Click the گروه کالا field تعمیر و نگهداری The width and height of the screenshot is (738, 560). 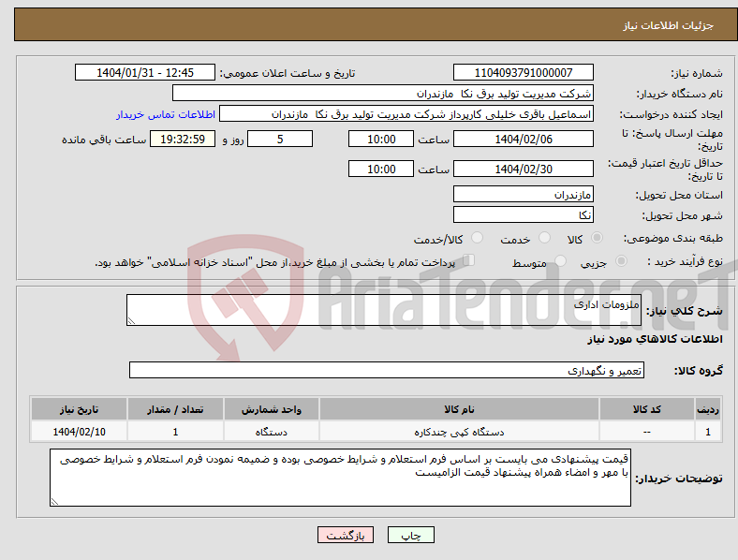click(387, 370)
